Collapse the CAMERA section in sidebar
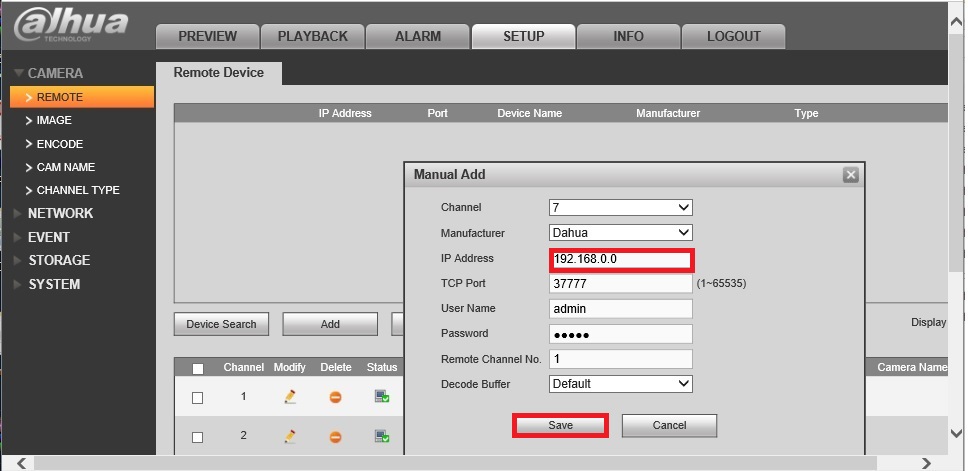The width and height of the screenshot is (968, 471). click(48, 73)
